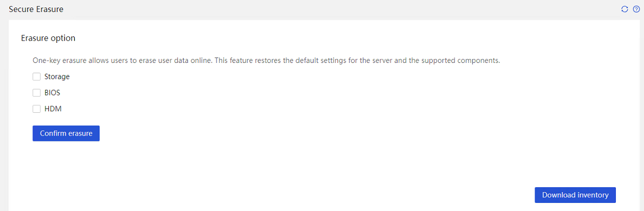Check the HDM erasure option

(36, 109)
